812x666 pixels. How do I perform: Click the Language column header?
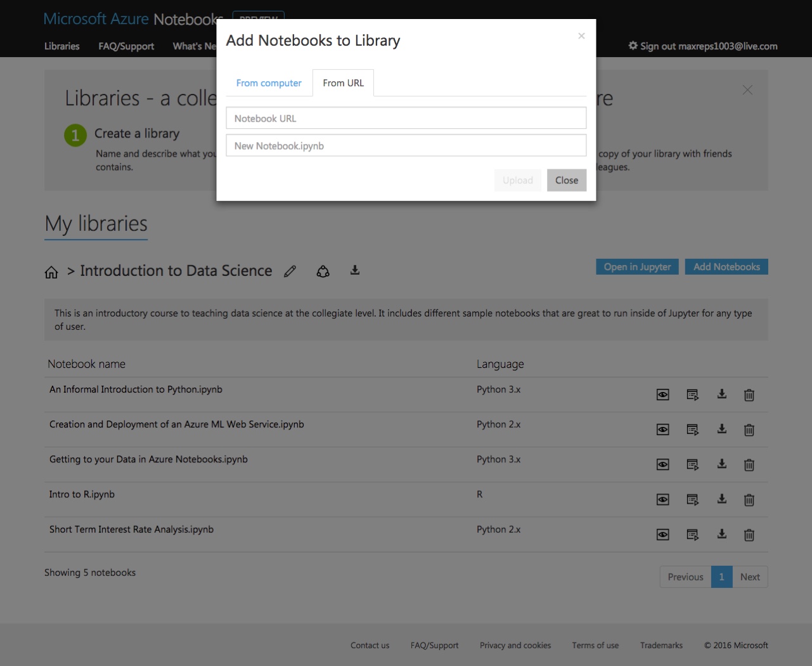pos(500,364)
